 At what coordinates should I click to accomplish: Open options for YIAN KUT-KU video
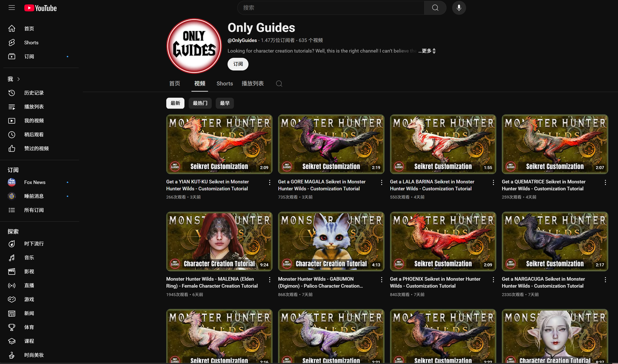(270, 183)
